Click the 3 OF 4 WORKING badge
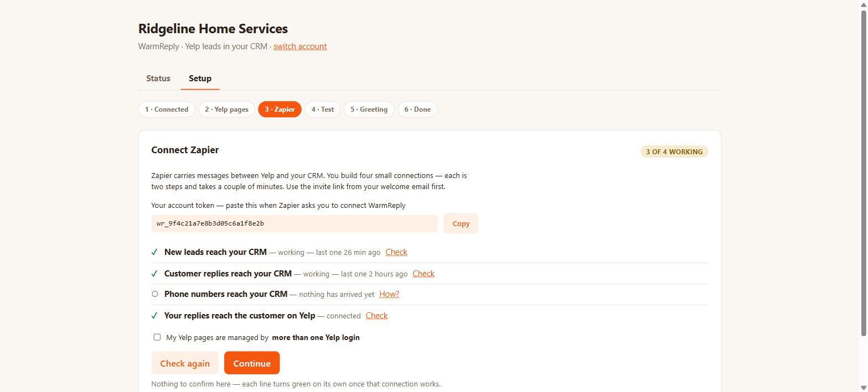868x392 pixels. 674,151
